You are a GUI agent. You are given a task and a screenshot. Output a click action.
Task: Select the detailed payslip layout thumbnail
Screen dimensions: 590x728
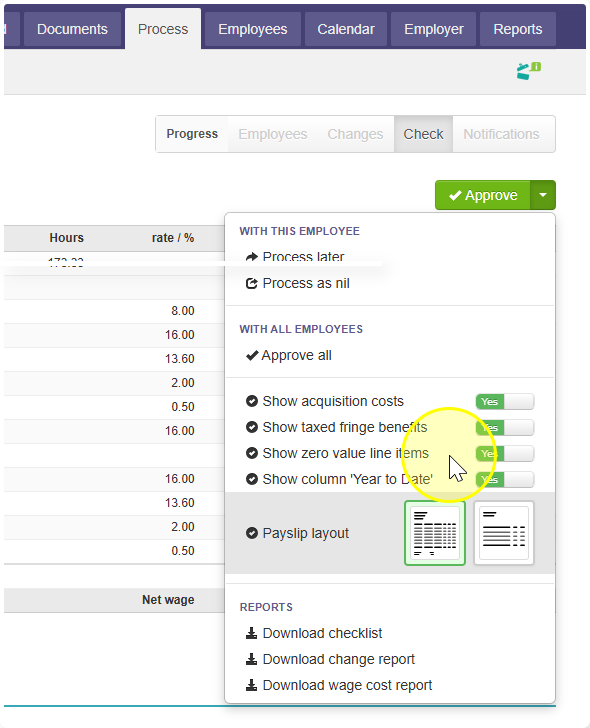(435, 533)
